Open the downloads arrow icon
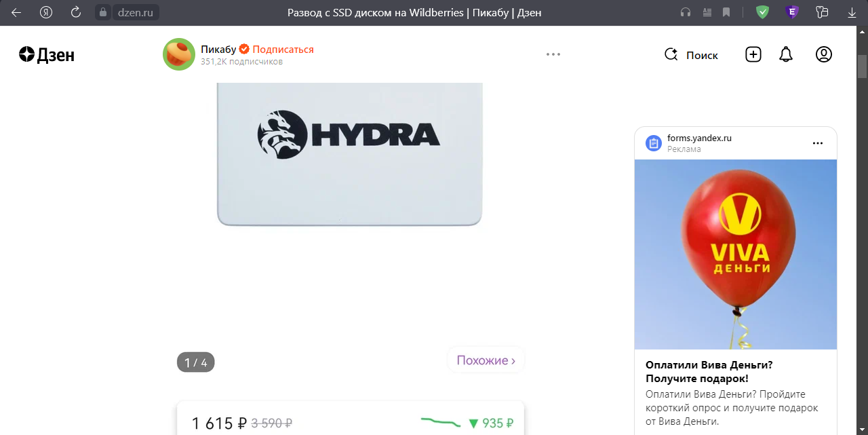Image resolution: width=868 pixels, height=435 pixels. click(x=852, y=12)
